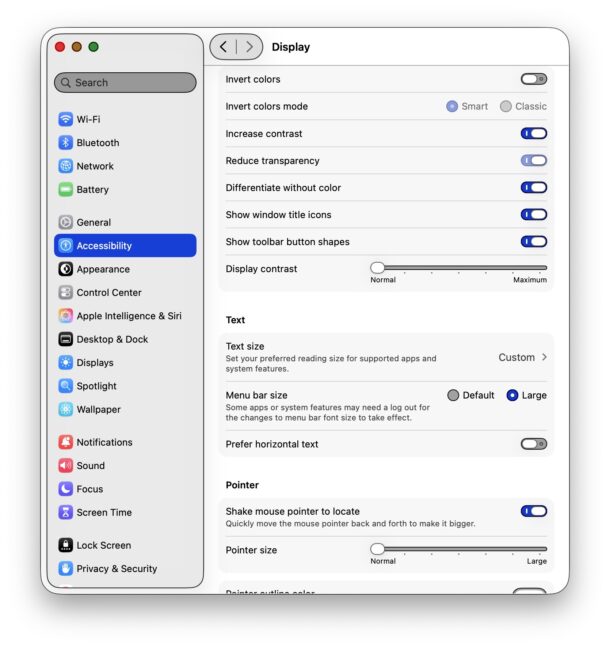Expand the Text size Custom chevron
Viewport: 610px width, 648px height.
(544, 357)
